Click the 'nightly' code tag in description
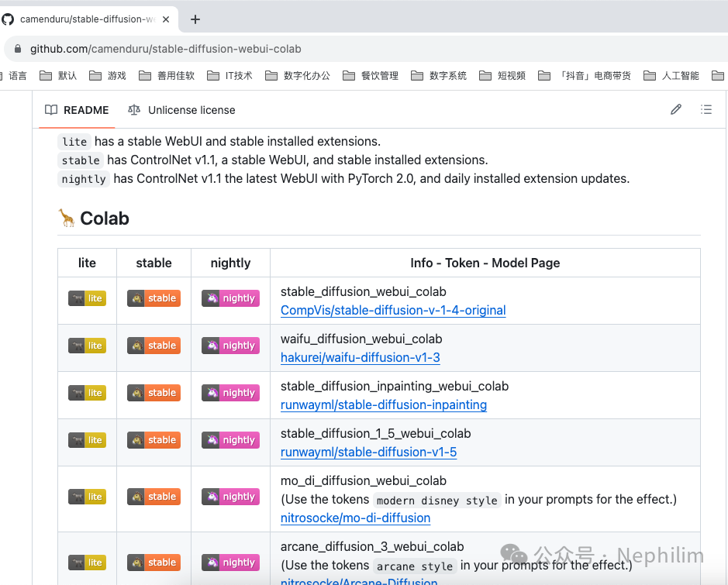The height and width of the screenshot is (585, 728). pyautogui.click(x=84, y=179)
